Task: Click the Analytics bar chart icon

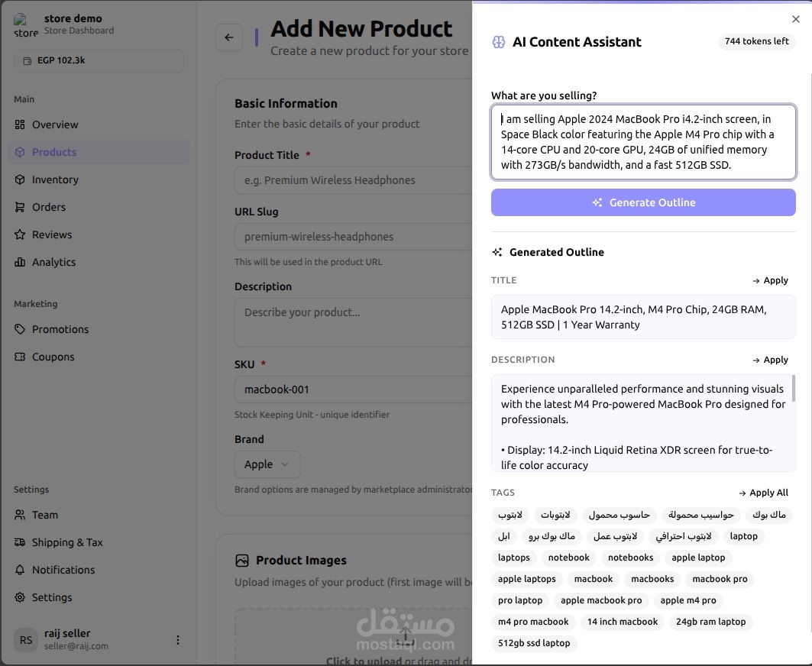Action: pyautogui.click(x=20, y=261)
